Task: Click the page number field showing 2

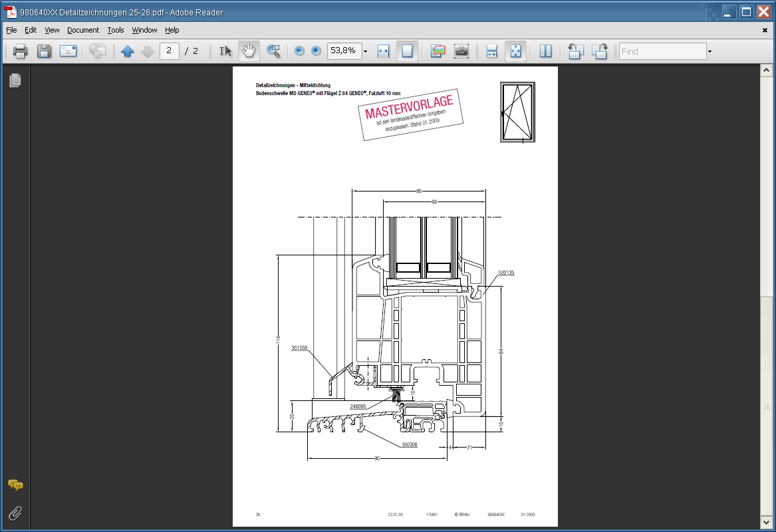Action: (170, 51)
